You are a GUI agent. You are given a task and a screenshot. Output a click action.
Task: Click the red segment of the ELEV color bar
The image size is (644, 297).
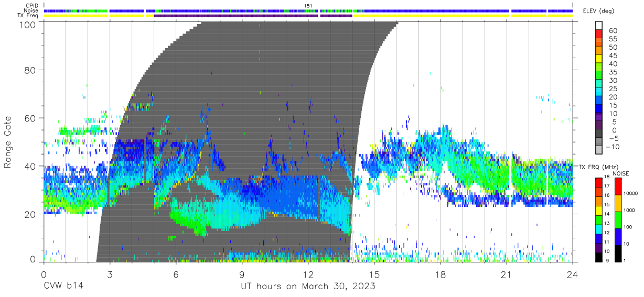click(x=599, y=35)
